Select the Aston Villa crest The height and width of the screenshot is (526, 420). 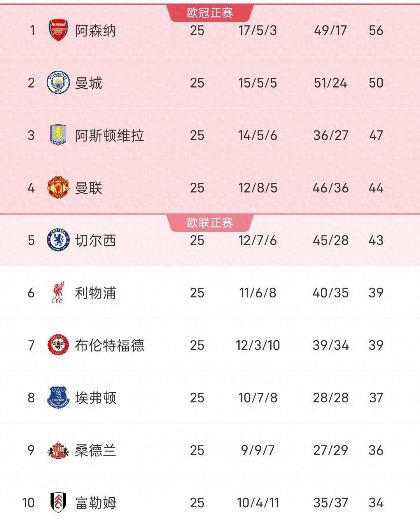58,135
